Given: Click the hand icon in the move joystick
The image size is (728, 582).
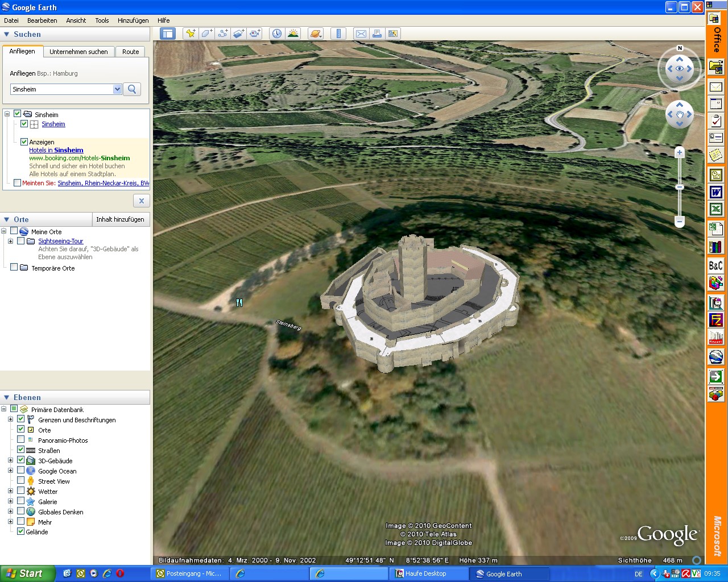Looking at the screenshot, I should [x=680, y=114].
